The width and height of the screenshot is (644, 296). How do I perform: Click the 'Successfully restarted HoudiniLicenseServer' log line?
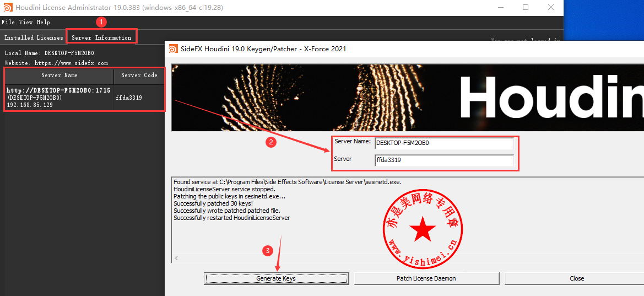231,218
